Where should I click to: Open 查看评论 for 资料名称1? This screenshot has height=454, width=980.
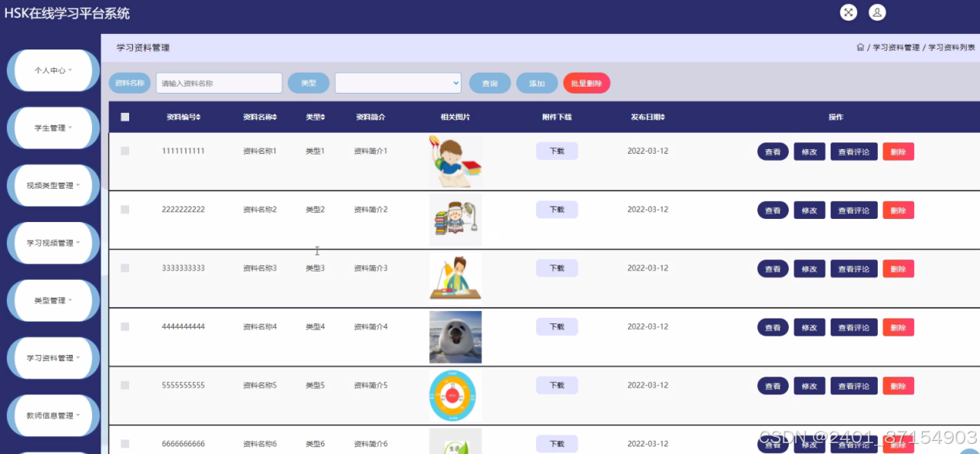click(854, 152)
